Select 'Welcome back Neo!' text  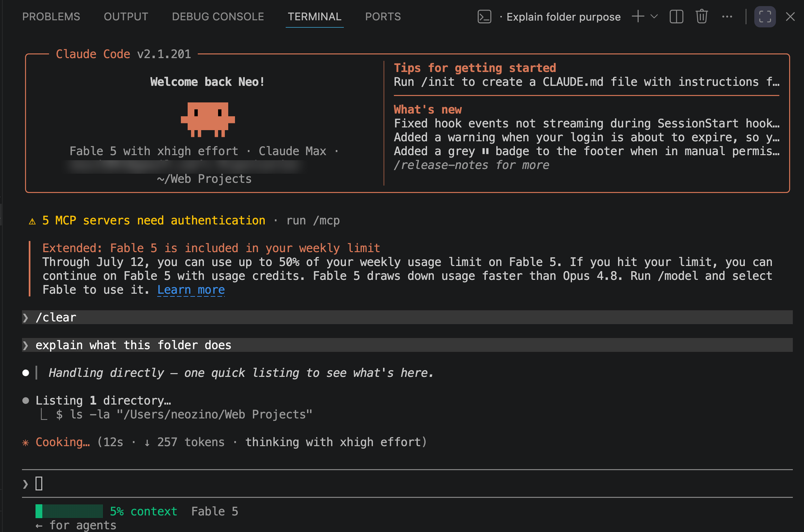tap(207, 82)
